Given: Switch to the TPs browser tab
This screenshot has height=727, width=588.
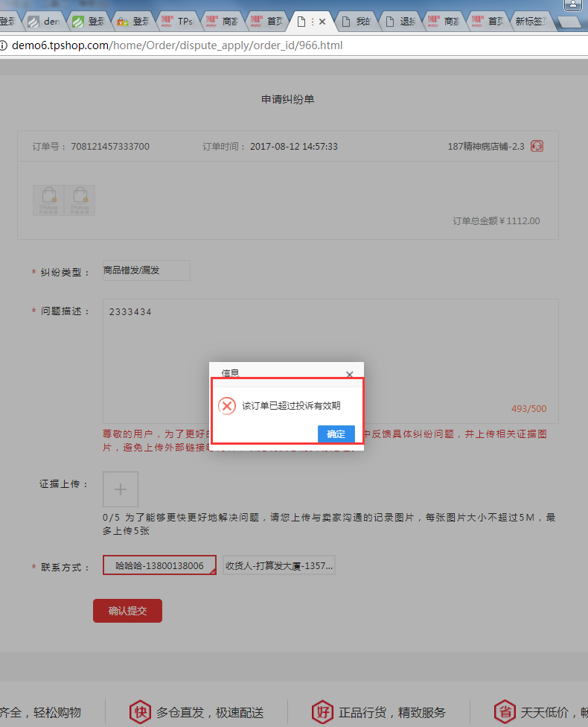Looking at the screenshot, I should [179, 22].
